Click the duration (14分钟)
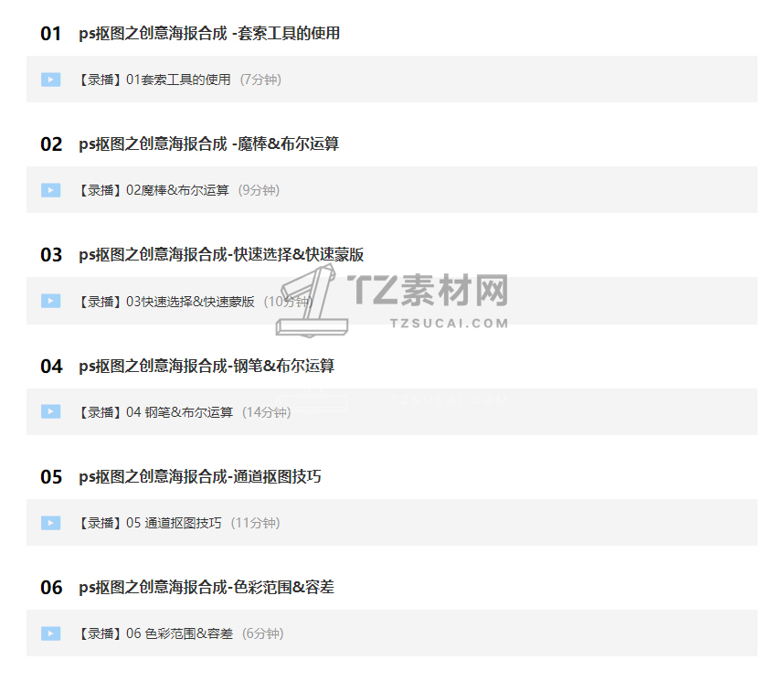Screen dimensions: 784x681 tap(267, 412)
